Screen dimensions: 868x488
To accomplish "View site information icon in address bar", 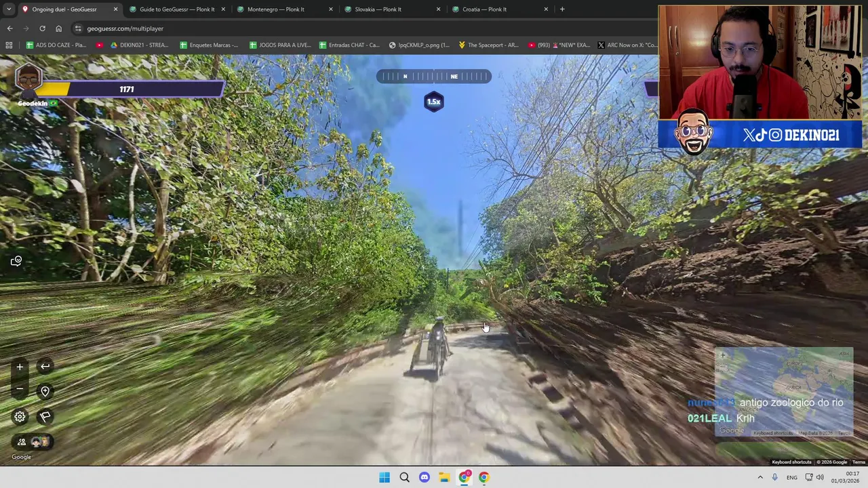I will 78,28.
